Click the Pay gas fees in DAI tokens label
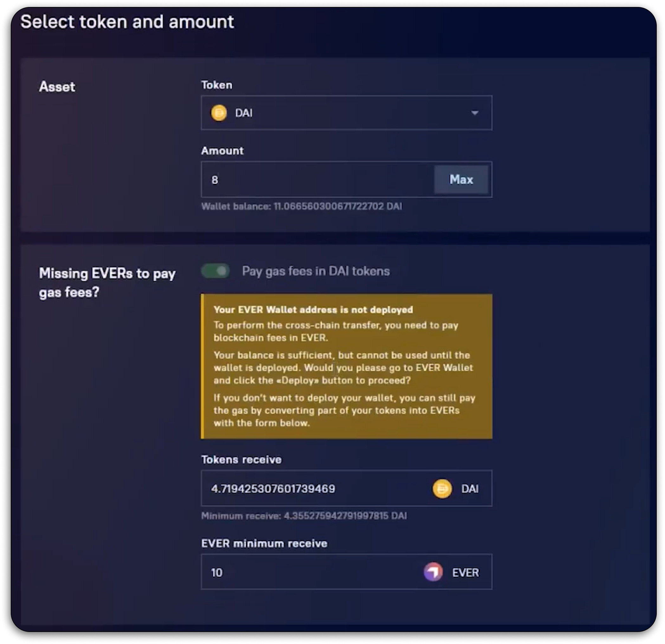 [x=316, y=271]
